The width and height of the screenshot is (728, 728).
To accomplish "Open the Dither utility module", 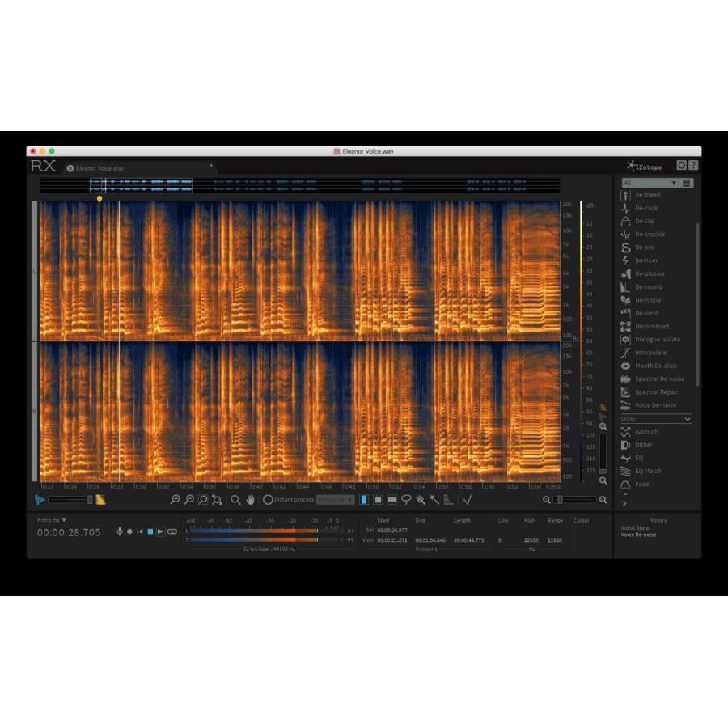I will point(637,445).
